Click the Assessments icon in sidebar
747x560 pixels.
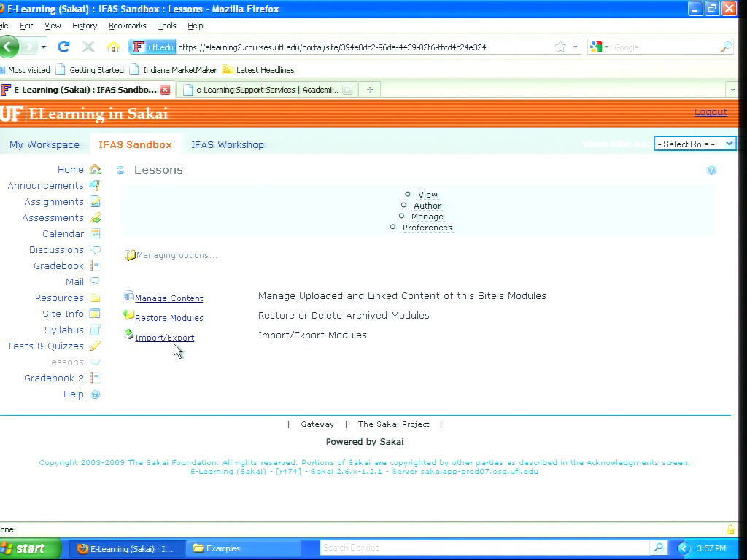96,217
